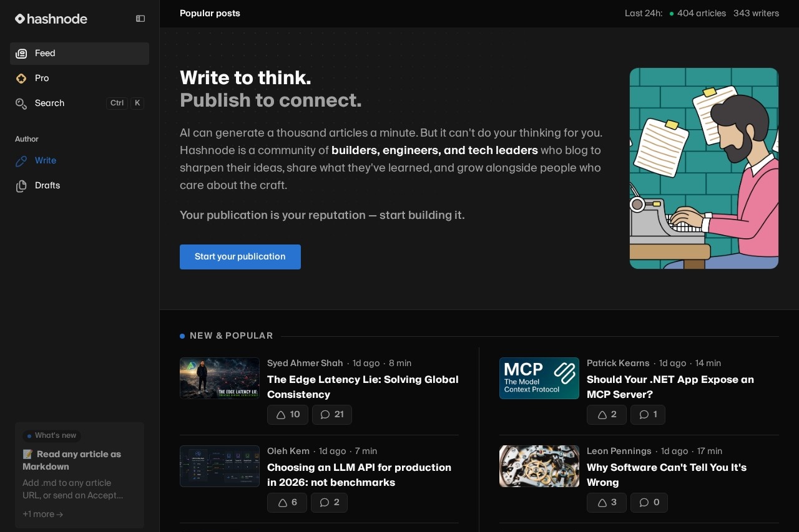
Task: View author Syed Ahmer Shah
Action: 305,363
